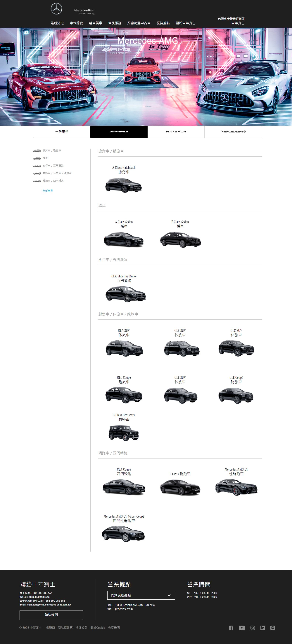
Task: Switch to the 一般車型 tab
Action: pyautogui.click(x=62, y=132)
